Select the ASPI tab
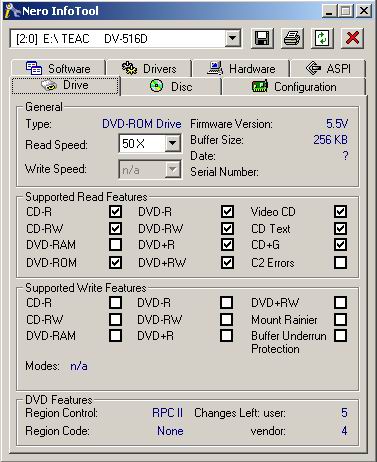The width and height of the screenshot is (377, 462). [x=328, y=68]
